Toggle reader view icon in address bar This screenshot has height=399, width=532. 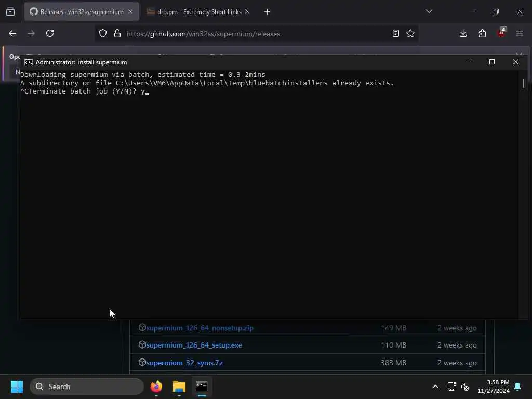click(x=395, y=33)
